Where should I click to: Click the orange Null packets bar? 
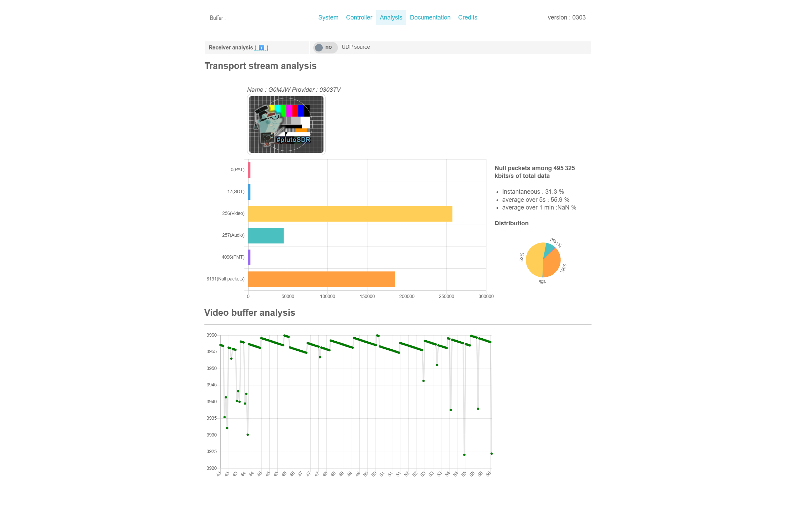321,279
